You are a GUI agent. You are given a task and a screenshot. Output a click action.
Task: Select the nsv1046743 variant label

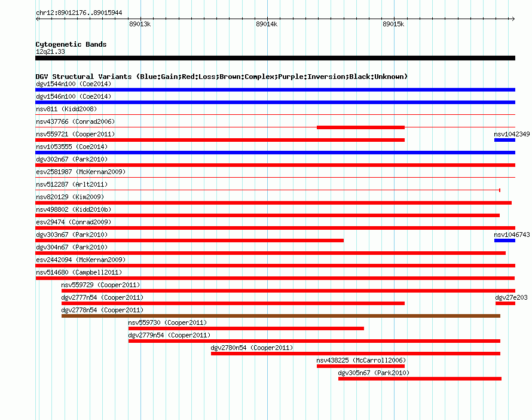pyautogui.click(x=512, y=235)
